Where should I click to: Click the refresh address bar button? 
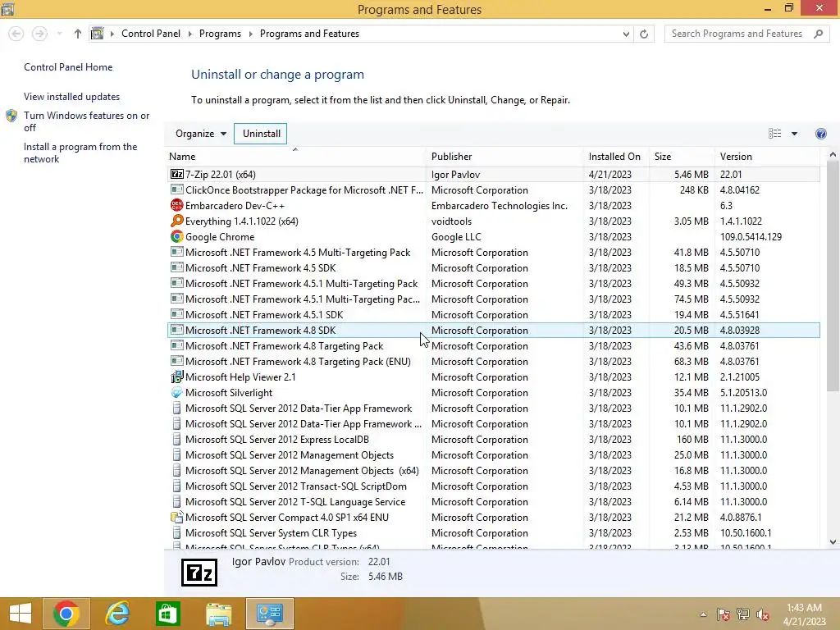click(x=644, y=34)
